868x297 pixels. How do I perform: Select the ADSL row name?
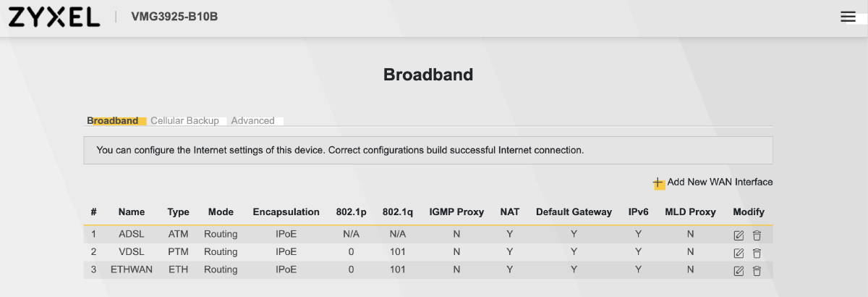132,235
